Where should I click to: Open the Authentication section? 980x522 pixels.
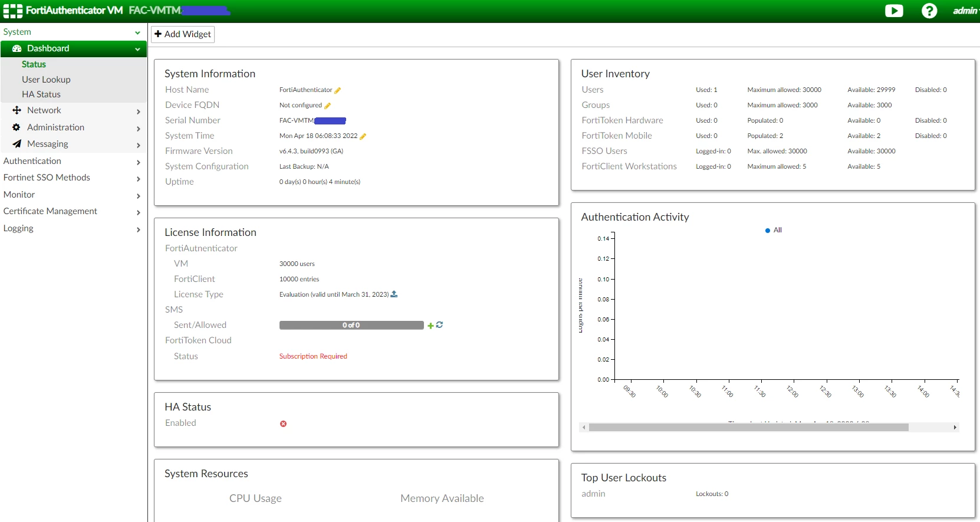tap(32, 160)
